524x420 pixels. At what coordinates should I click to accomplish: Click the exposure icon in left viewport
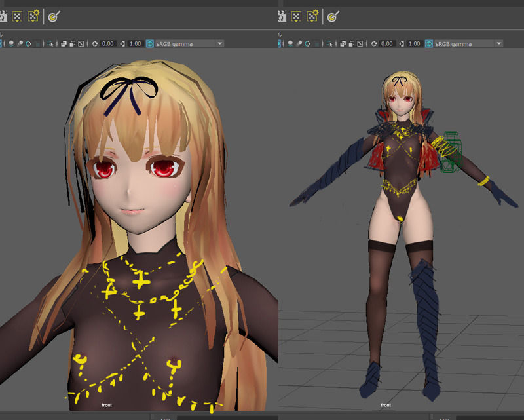pos(95,43)
